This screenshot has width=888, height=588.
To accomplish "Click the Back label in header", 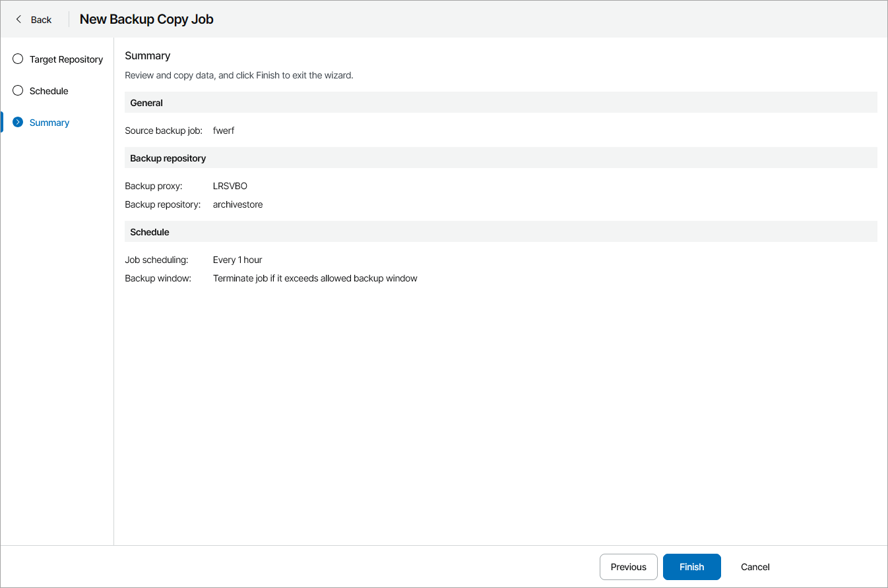I will pyautogui.click(x=41, y=20).
